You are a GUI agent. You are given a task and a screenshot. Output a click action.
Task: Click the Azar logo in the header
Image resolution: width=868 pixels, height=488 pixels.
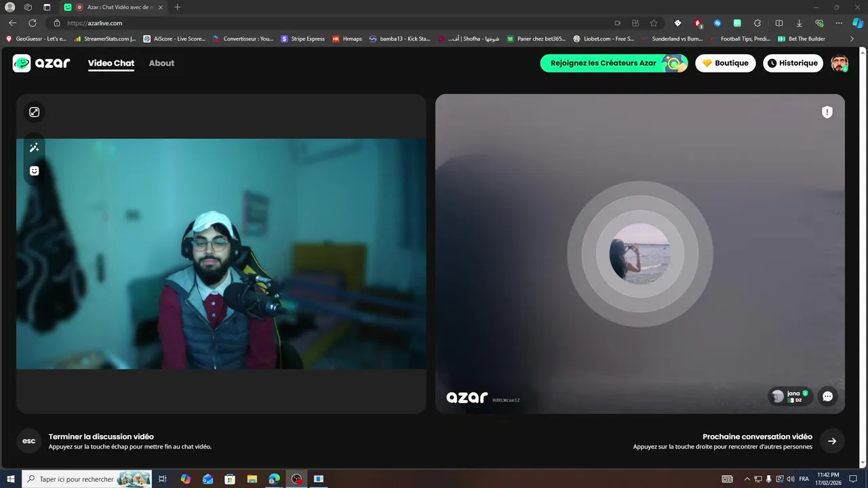(41, 63)
